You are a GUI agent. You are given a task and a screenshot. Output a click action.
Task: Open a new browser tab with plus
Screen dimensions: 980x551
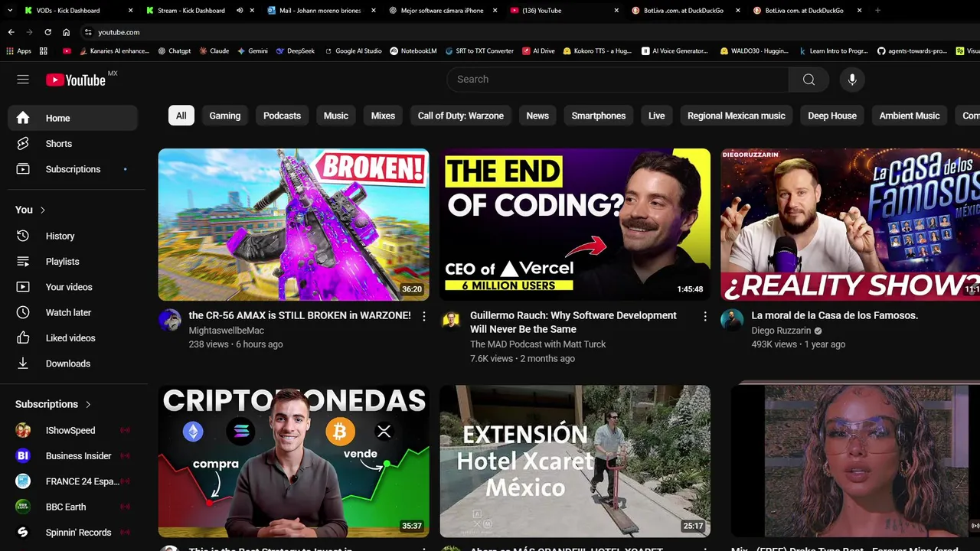point(877,11)
